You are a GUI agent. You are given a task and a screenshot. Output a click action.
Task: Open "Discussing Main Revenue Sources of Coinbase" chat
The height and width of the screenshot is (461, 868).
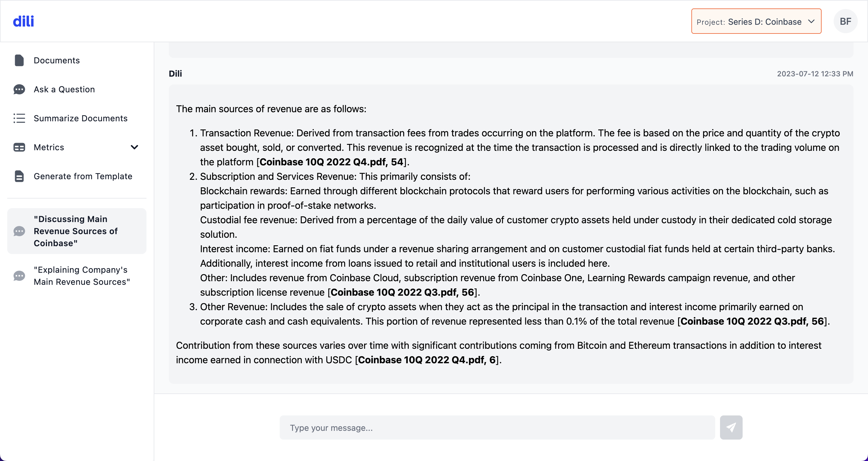click(x=76, y=231)
